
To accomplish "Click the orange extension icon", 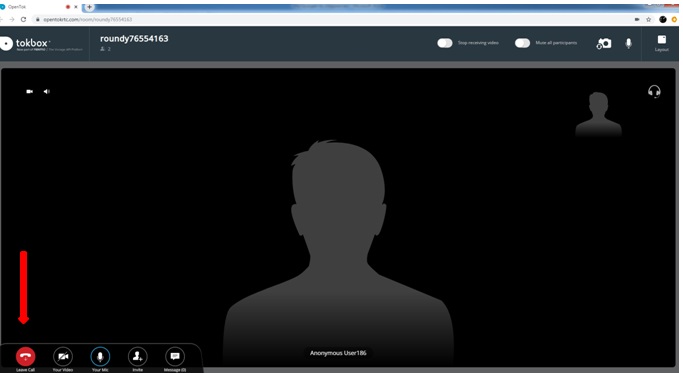I will 675,19.
